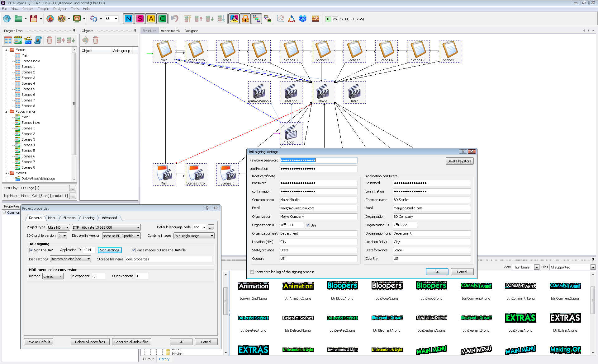
Task: Toggle Place images outside the JAR-file
Action: pyautogui.click(x=134, y=250)
